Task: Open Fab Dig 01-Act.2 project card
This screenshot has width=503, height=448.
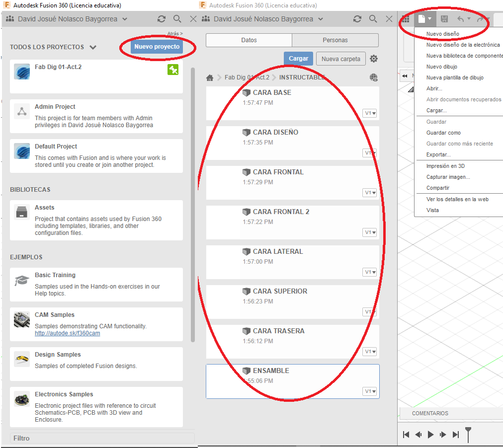Action: [x=96, y=76]
